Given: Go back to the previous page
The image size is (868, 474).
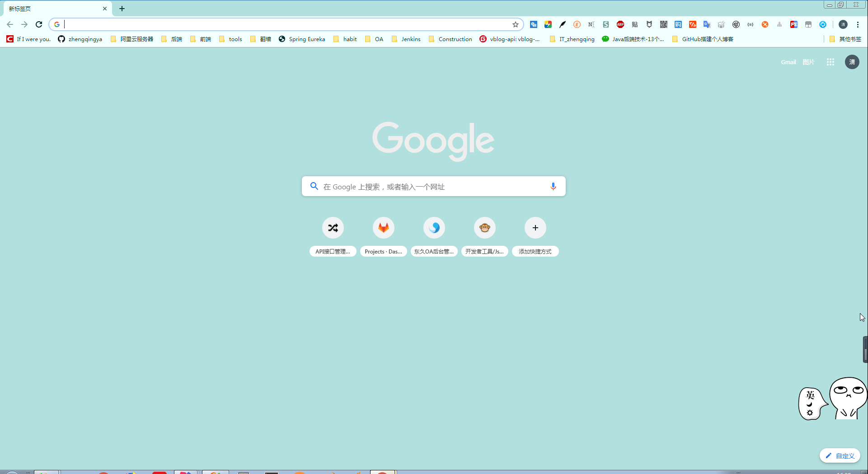Looking at the screenshot, I should (x=10, y=24).
